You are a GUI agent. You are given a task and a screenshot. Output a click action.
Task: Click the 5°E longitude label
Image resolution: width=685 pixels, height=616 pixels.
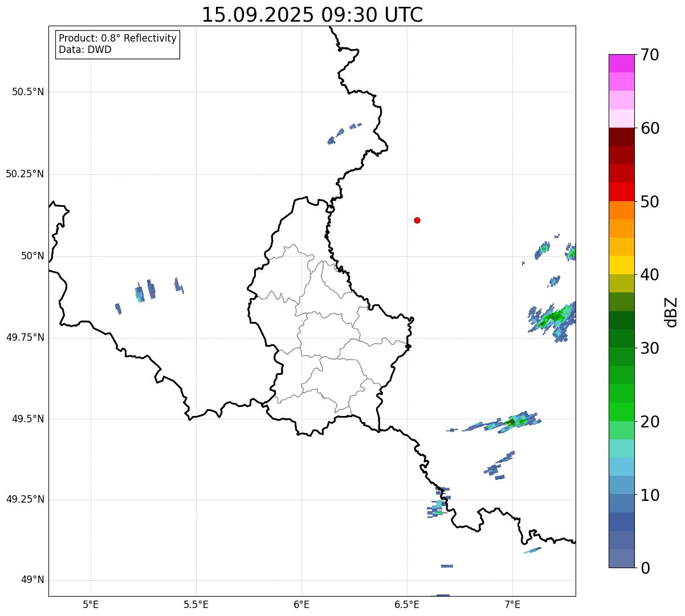[91, 605]
